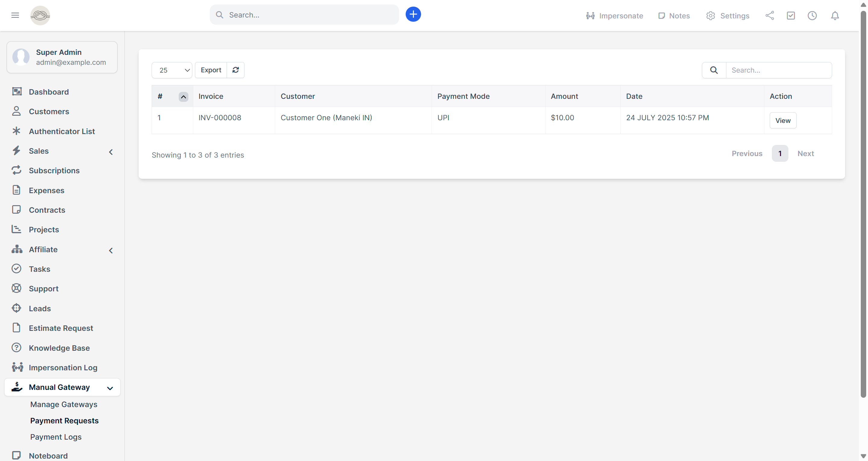Go to Next page
This screenshot has width=868, height=461.
tap(806, 153)
